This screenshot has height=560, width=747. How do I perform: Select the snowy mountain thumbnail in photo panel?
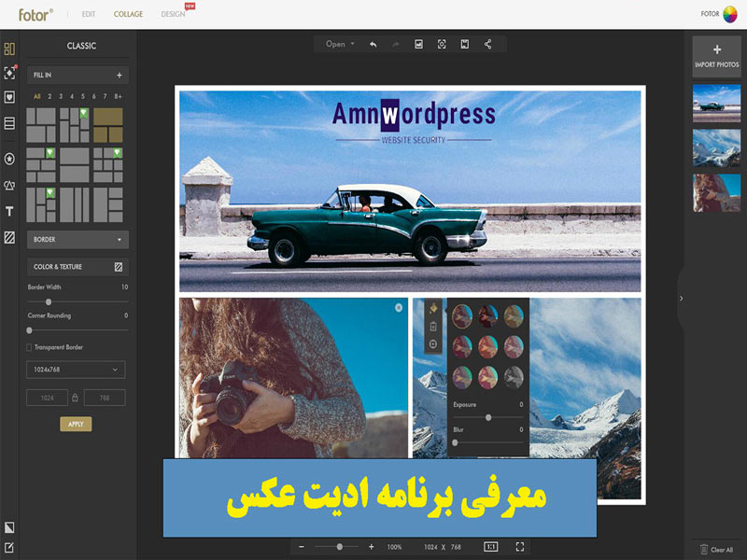tap(716, 148)
